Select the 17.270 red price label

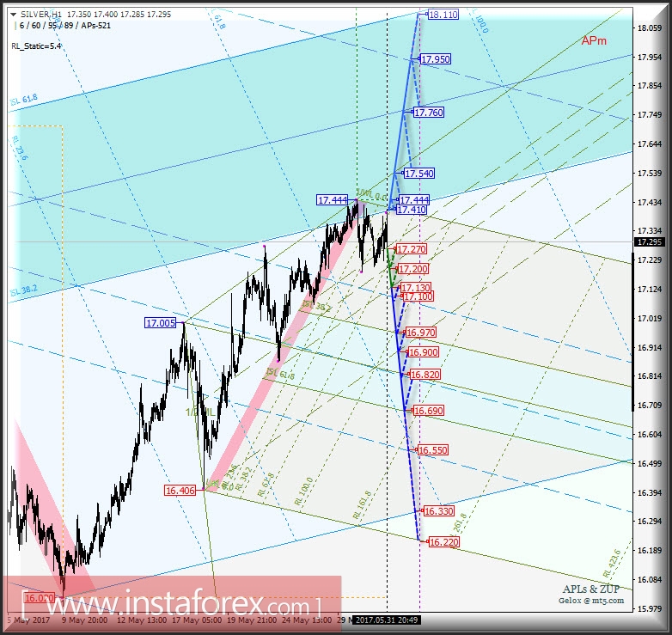412,249
